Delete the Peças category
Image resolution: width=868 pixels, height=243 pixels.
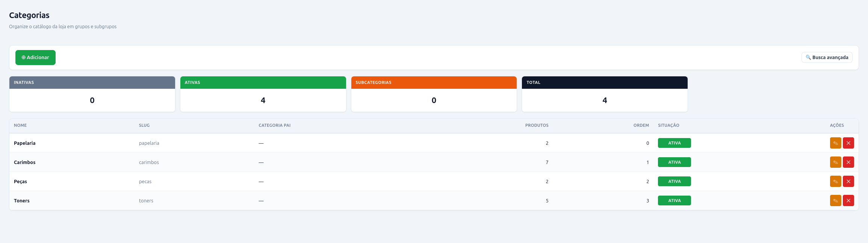point(848,181)
